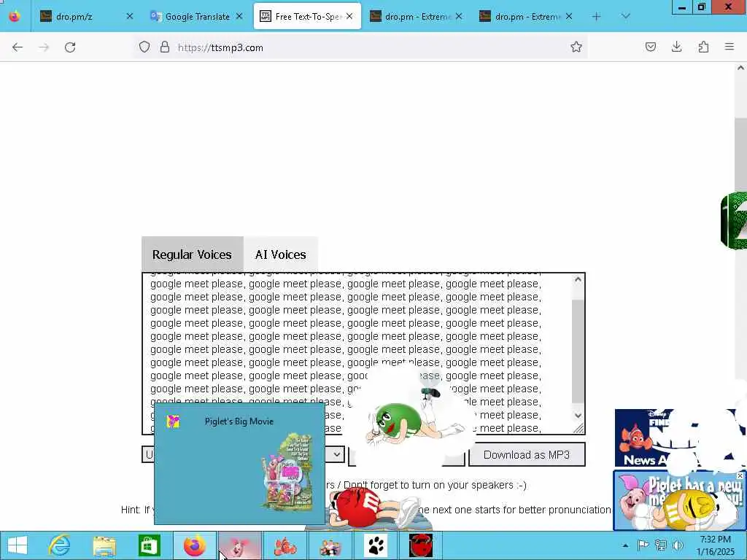The width and height of the screenshot is (747, 560).
Task: Open the Firefox downloads panel
Action: pos(676,47)
